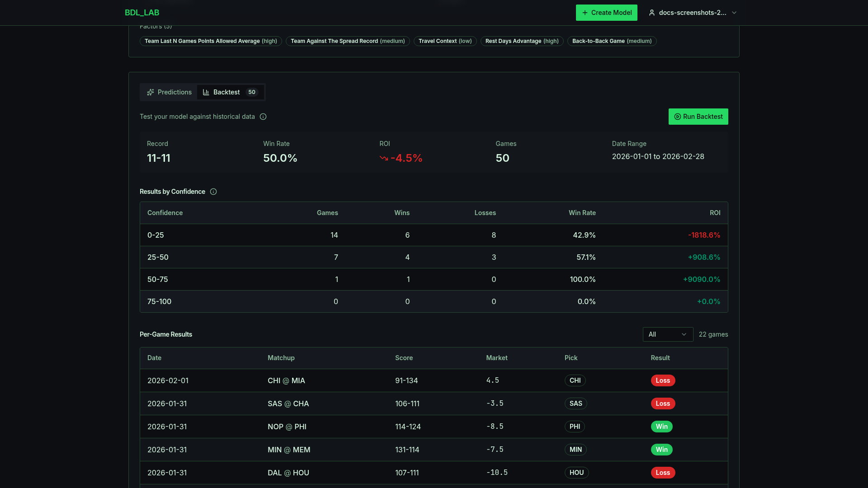
Task: Click the CHI pick badge
Action: [x=575, y=380]
